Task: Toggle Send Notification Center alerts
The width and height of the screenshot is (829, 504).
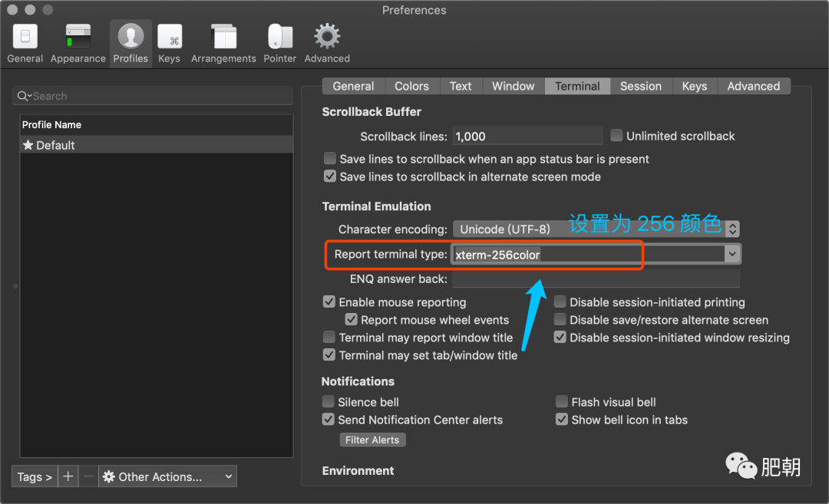Action: [x=329, y=420]
